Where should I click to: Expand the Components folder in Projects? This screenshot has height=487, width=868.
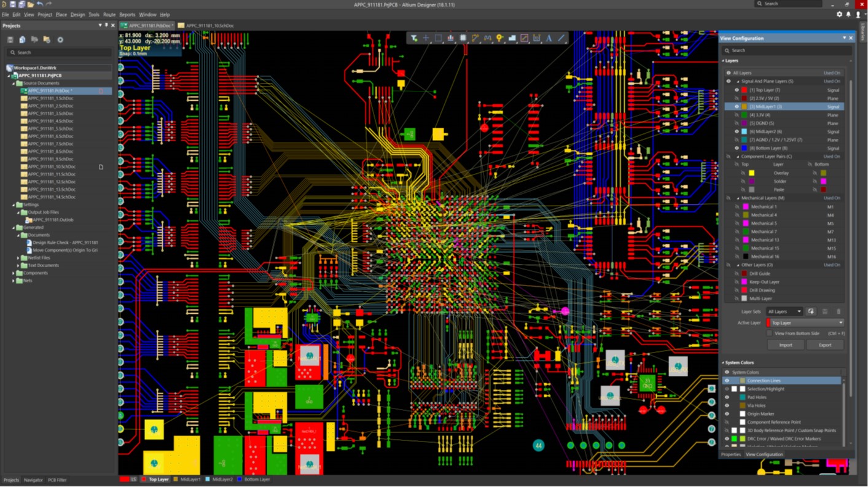14,273
